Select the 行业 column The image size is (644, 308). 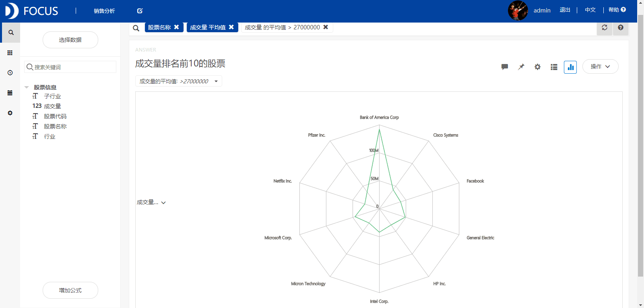[50, 136]
